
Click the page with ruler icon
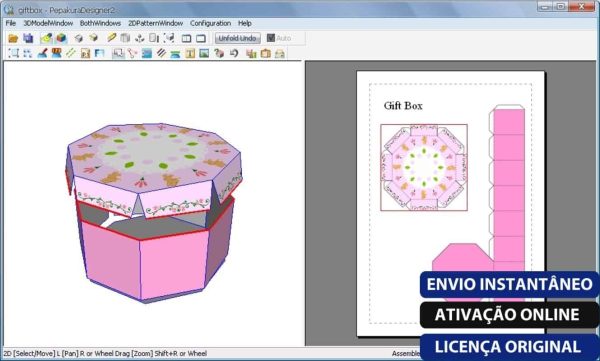[x=154, y=38]
